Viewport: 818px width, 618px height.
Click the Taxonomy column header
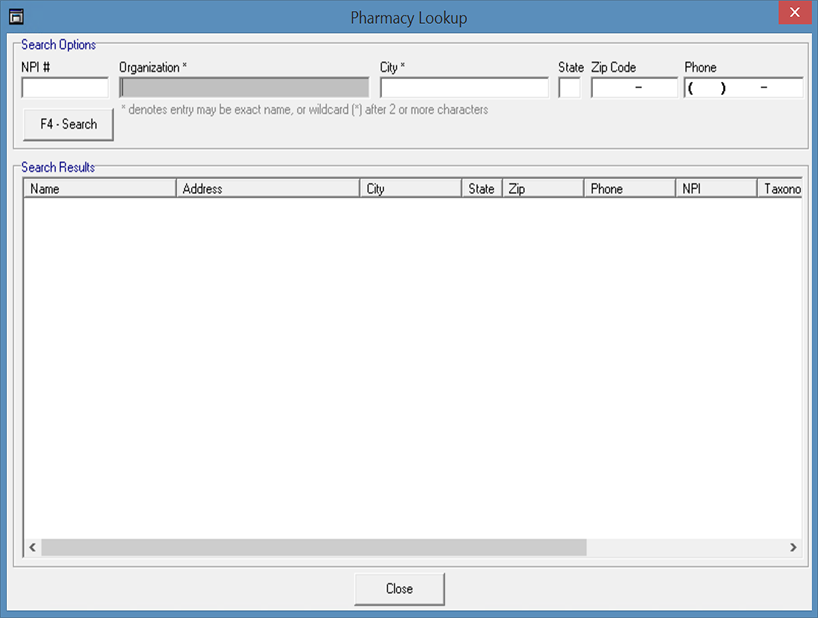[781, 189]
